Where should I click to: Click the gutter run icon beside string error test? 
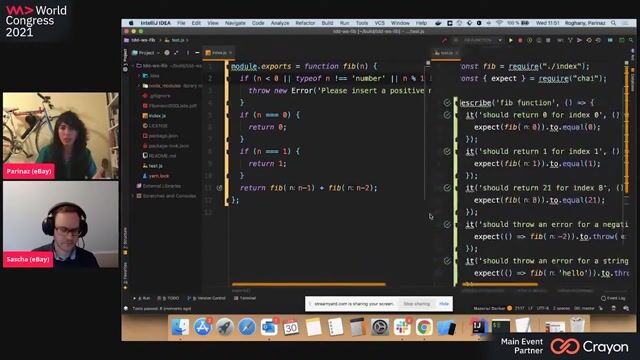(x=447, y=261)
